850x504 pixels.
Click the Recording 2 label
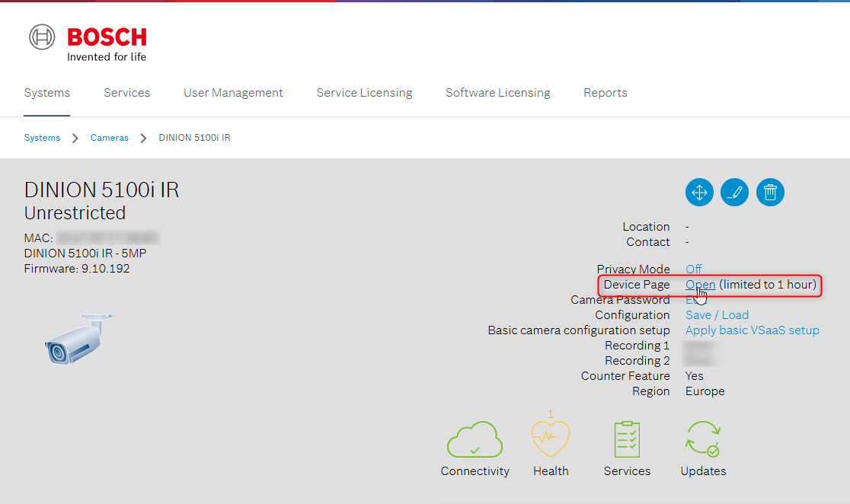coord(637,360)
